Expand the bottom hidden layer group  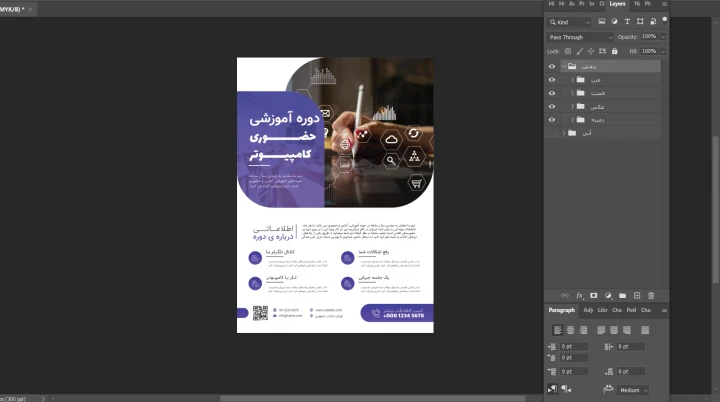click(x=563, y=132)
